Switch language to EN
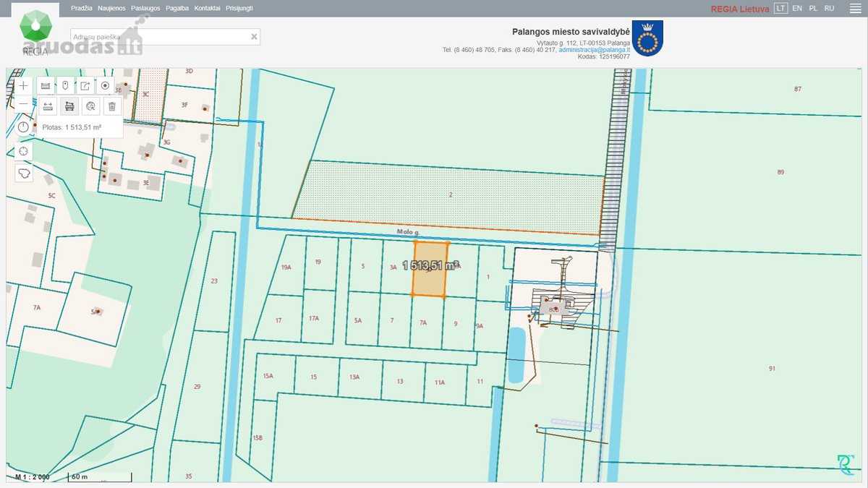 click(797, 8)
